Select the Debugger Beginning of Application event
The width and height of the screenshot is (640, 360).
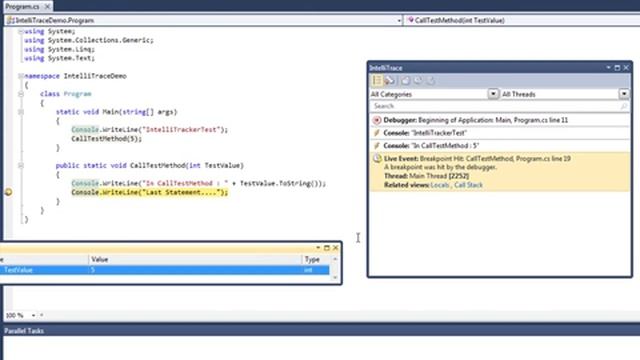coord(500,120)
